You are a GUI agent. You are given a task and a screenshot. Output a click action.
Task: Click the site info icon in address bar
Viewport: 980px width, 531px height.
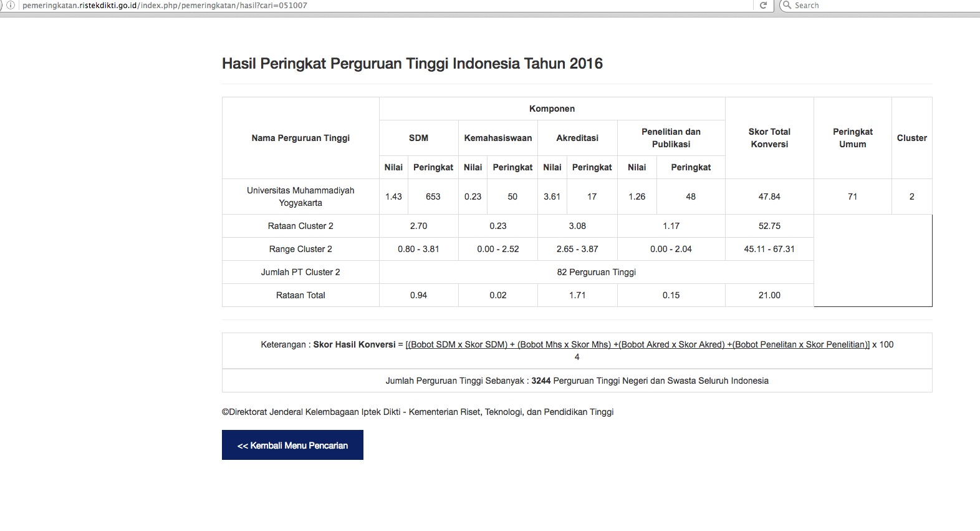[x=11, y=5]
